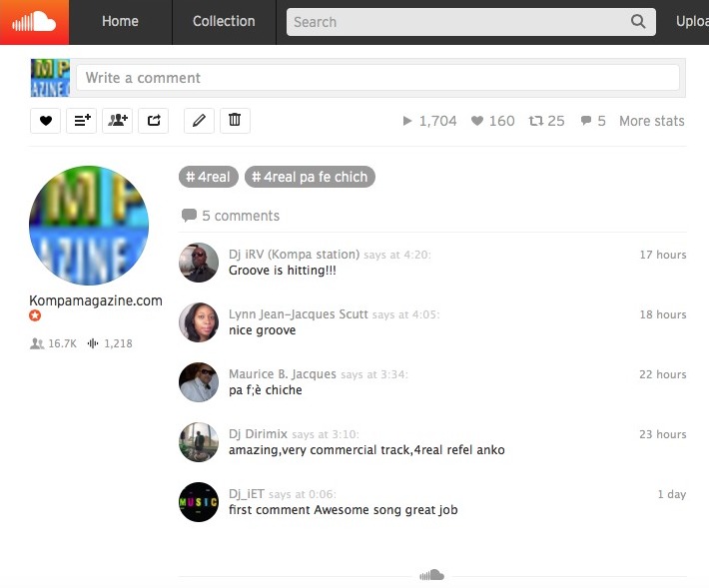
Task: Click the '23 hours' timestamp
Action: [x=663, y=434]
